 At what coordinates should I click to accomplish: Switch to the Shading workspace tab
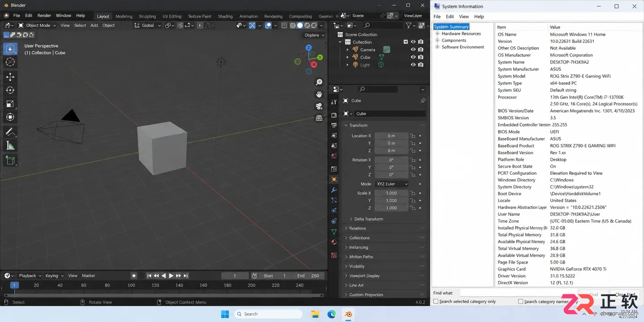click(225, 16)
